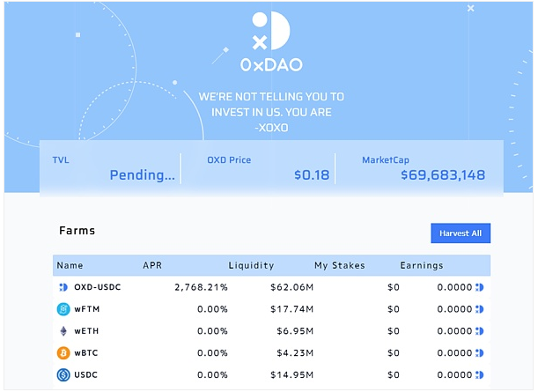Sort farms by the APR column header
Screen dimensions: 538x392
tap(152, 265)
